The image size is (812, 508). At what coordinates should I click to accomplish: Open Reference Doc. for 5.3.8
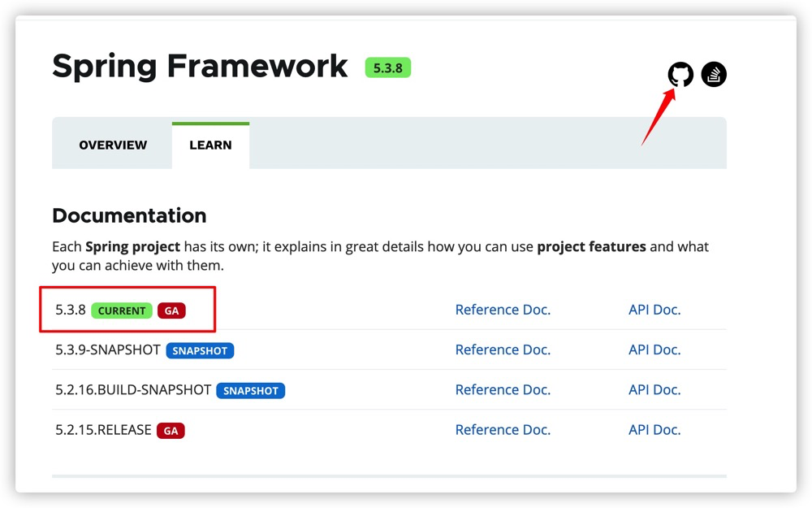[503, 310]
